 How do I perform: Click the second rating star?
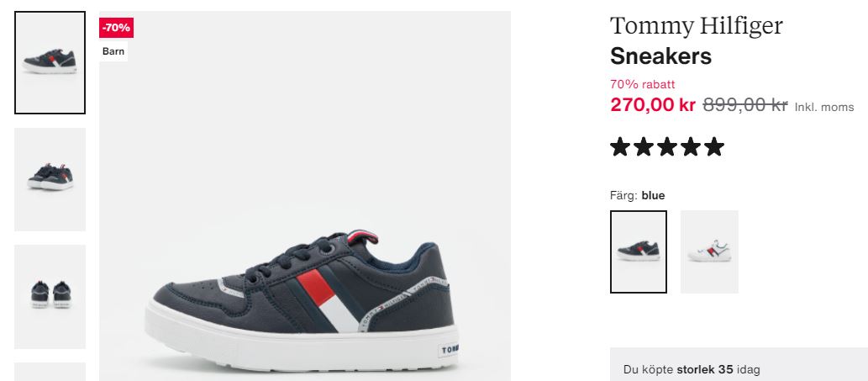click(644, 146)
